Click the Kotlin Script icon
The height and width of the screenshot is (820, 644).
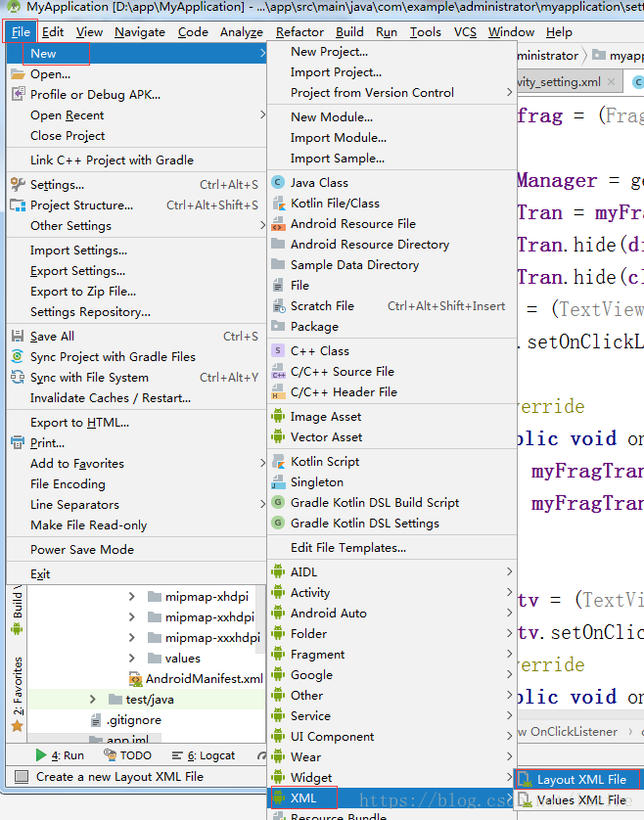pyautogui.click(x=278, y=461)
